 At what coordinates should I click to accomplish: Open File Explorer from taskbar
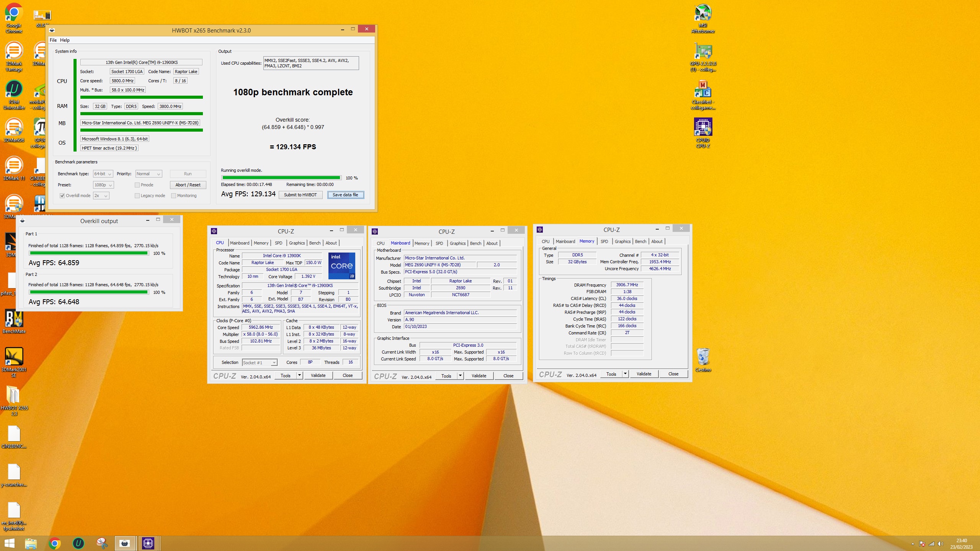(x=31, y=543)
